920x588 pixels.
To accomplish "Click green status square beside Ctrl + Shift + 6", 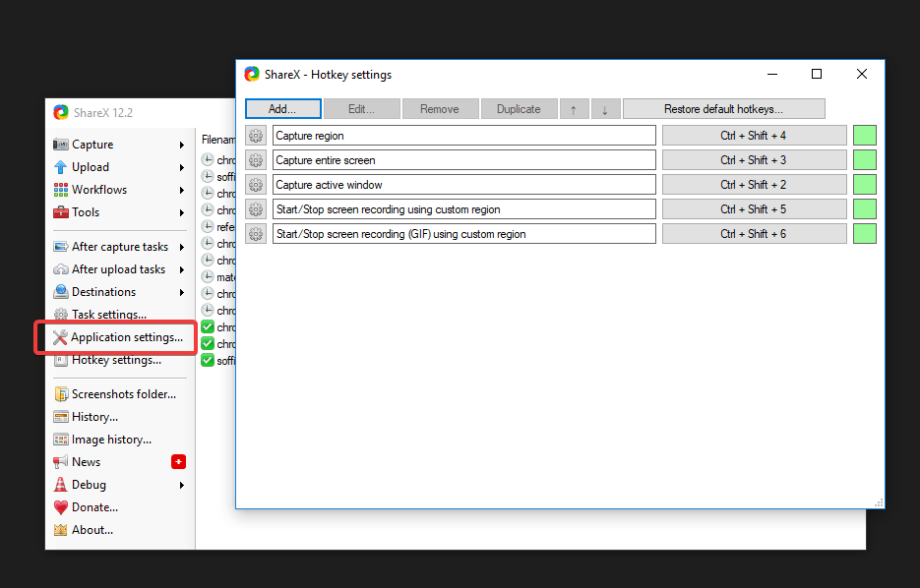I will point(865,234).
